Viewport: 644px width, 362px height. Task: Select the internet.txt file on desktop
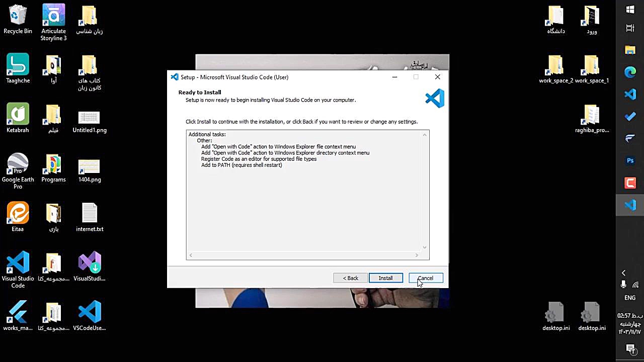[90, 217]
